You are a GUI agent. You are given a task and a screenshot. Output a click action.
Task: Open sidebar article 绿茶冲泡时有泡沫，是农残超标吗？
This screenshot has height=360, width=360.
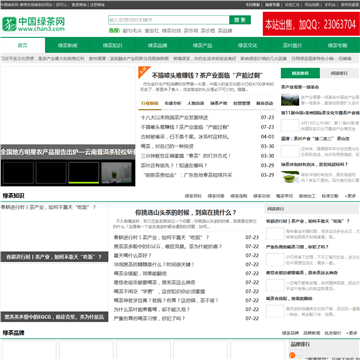coord(314,164)
